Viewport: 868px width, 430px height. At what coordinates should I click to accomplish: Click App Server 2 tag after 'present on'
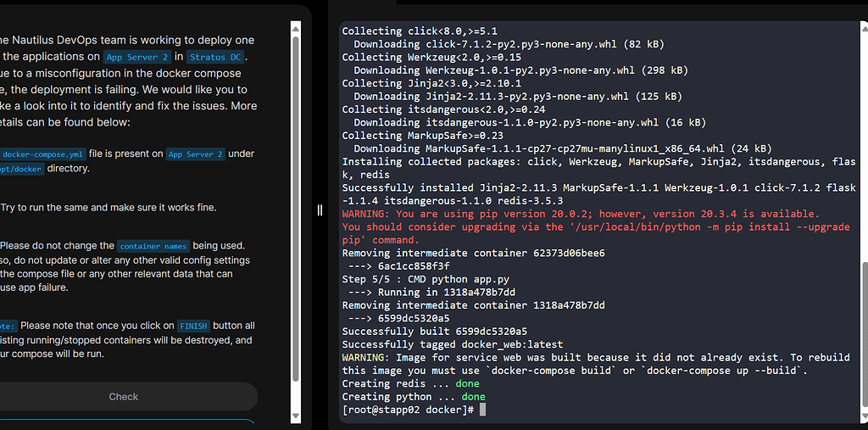pyautogui.click(x=195, y=154)
